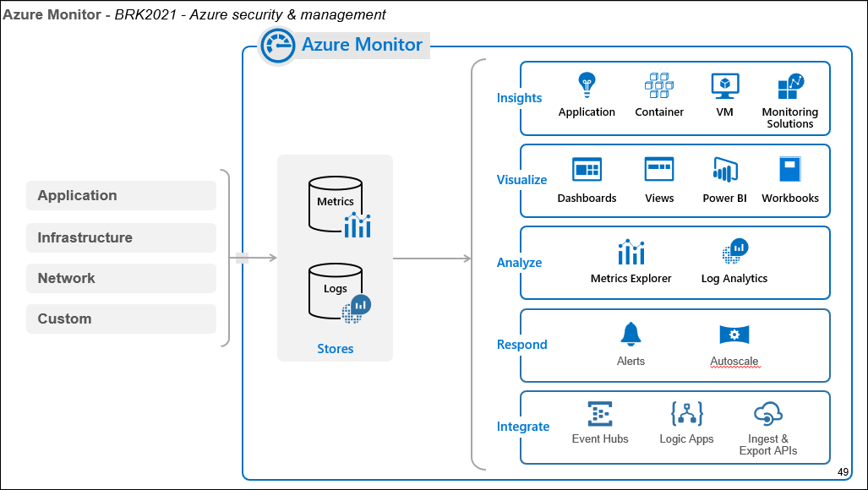Click the Respond section label
Screen dimensions: 868x490
pyautogui.click(x=522, y=345)
